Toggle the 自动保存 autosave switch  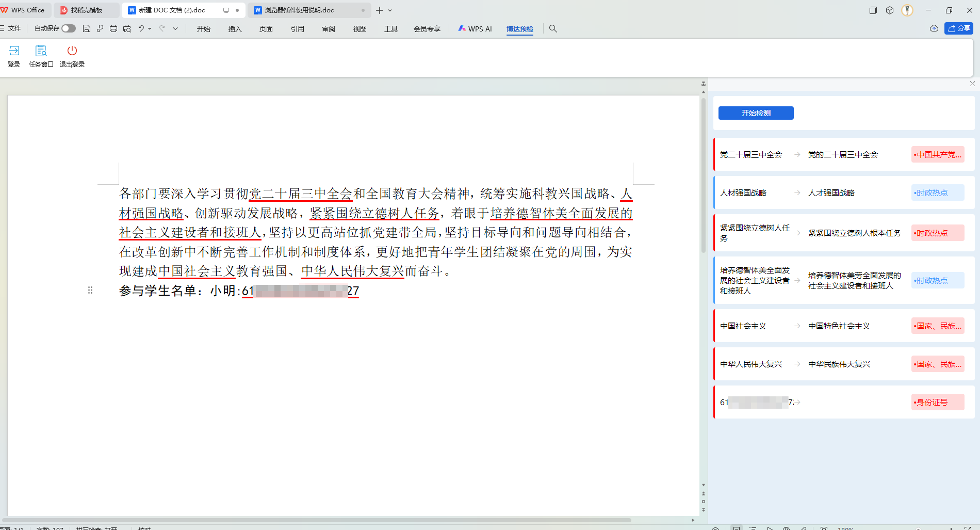click(69, 29)
